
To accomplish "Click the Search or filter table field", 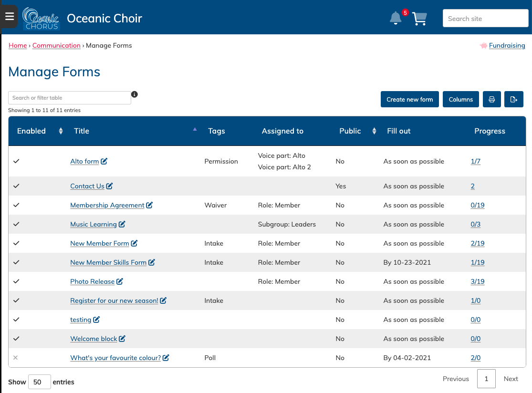I will pos(70,98).
